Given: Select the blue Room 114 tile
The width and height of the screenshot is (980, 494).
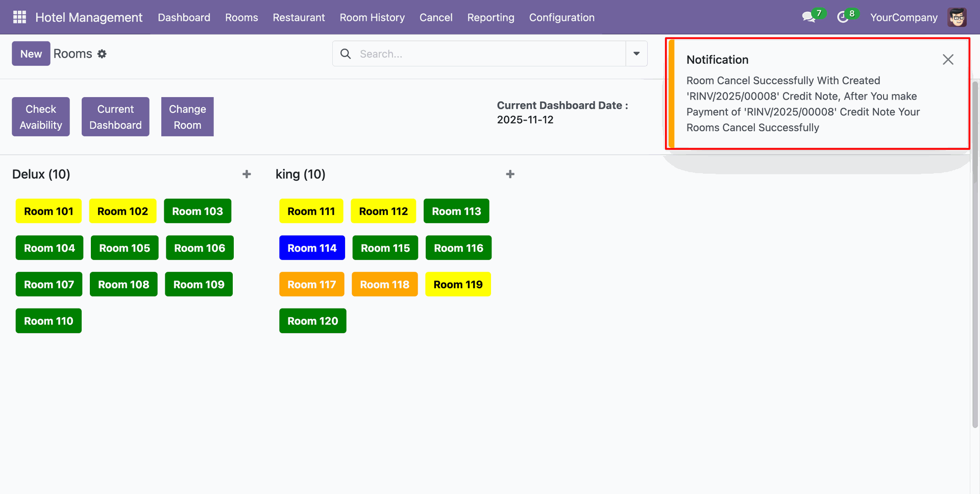Looking at the screenshot, I should (x=312, y=248).
